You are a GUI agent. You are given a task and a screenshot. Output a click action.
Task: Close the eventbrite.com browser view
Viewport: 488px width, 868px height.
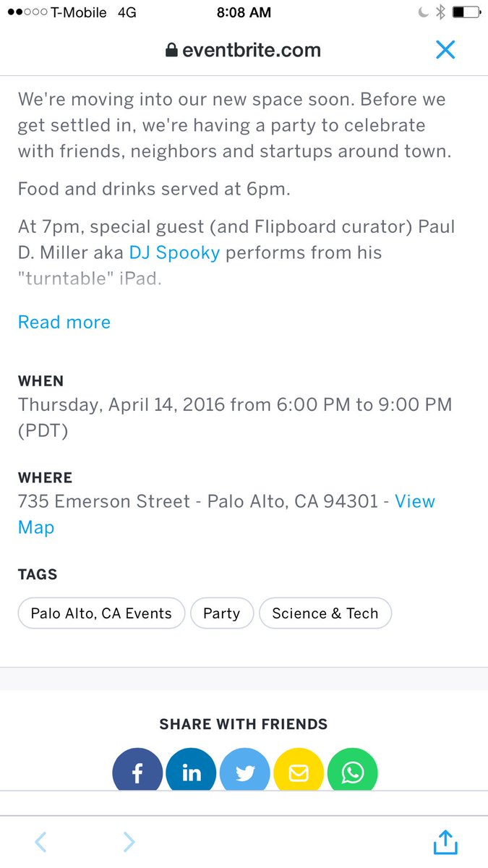point(445,49)
